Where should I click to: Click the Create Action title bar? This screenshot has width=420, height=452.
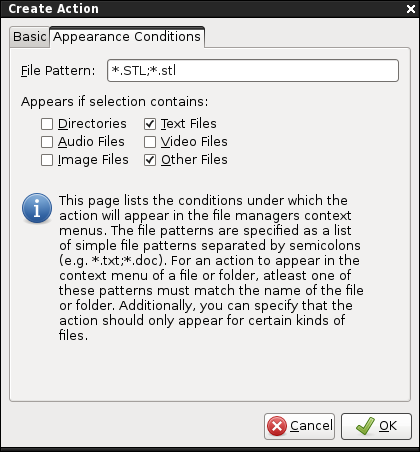tap(210, 9)
